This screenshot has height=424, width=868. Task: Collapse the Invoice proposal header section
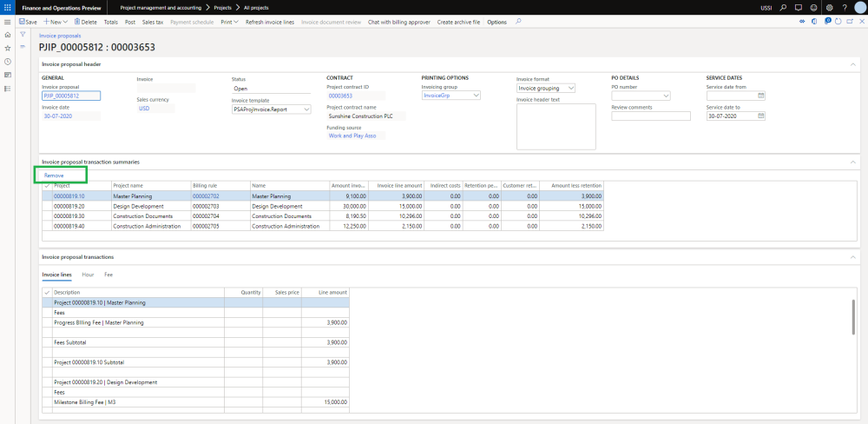[x=852, y=64]
